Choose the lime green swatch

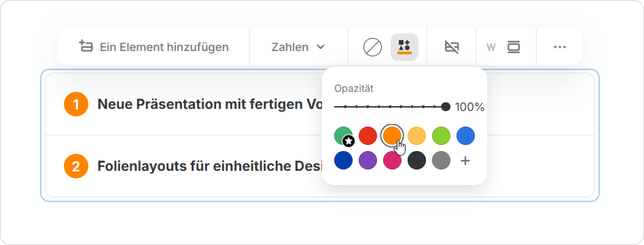coord(441,136)
